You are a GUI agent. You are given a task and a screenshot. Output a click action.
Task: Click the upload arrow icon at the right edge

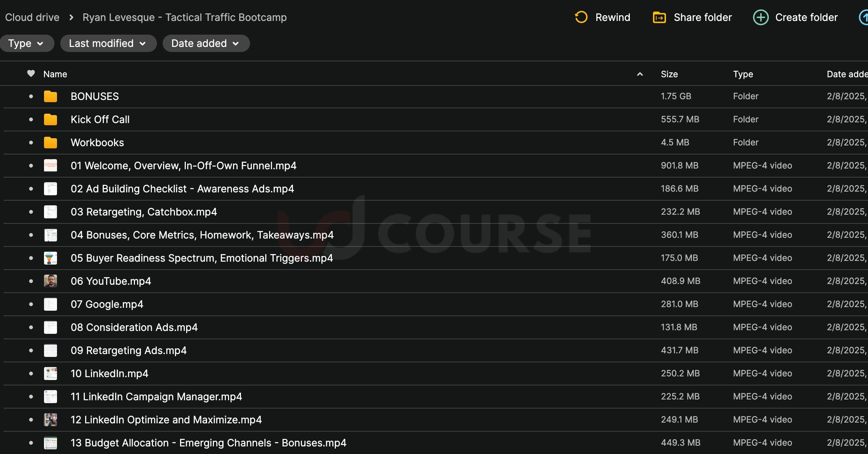(864, 17)
